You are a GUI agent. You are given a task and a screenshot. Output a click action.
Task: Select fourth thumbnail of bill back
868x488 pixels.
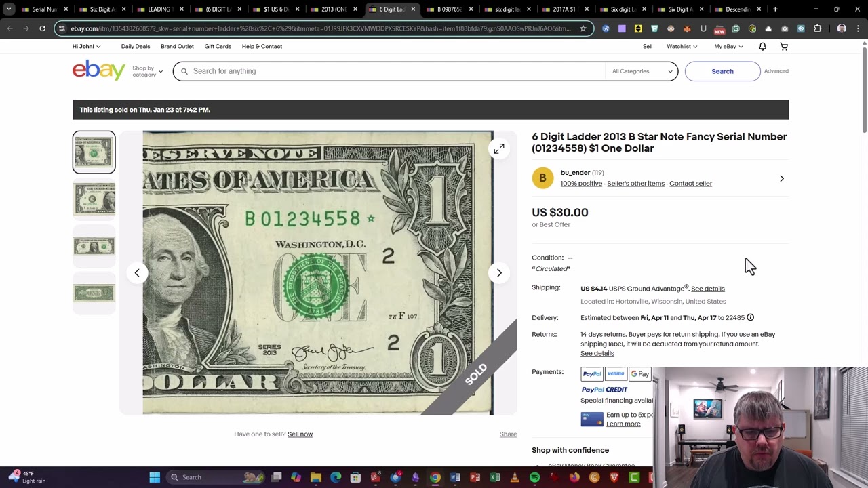tap(94, 293)
